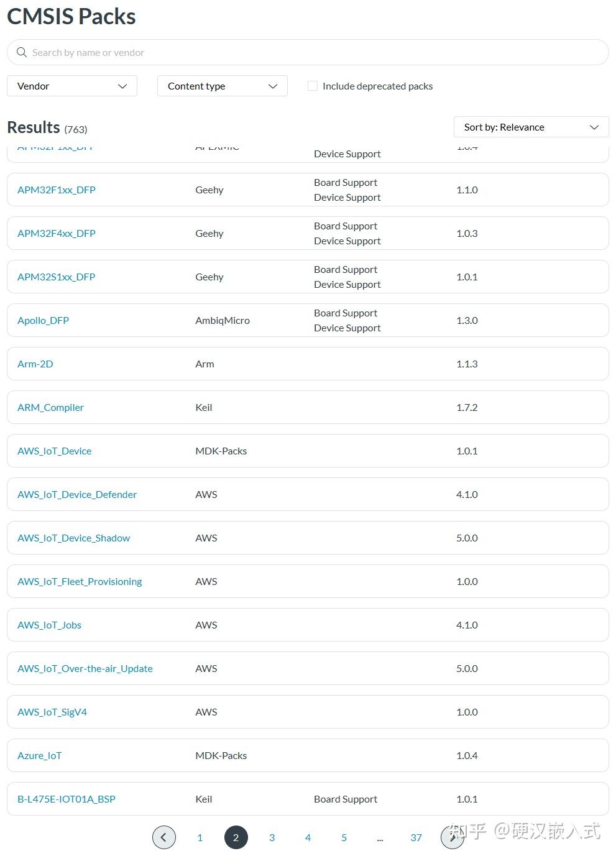
Task: Expand the Content type dropdown
Action: coord(223,86)
